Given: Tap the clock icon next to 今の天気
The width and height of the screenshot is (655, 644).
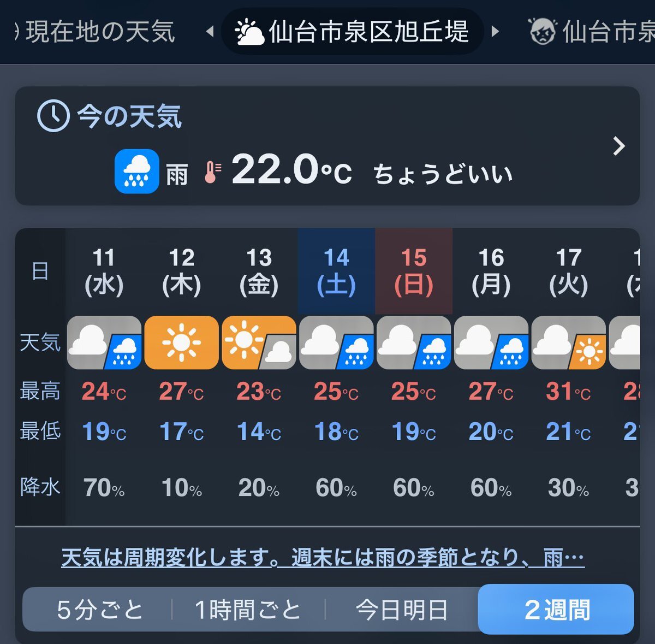Looking at the screenshot, I should [x=53, y=116].
